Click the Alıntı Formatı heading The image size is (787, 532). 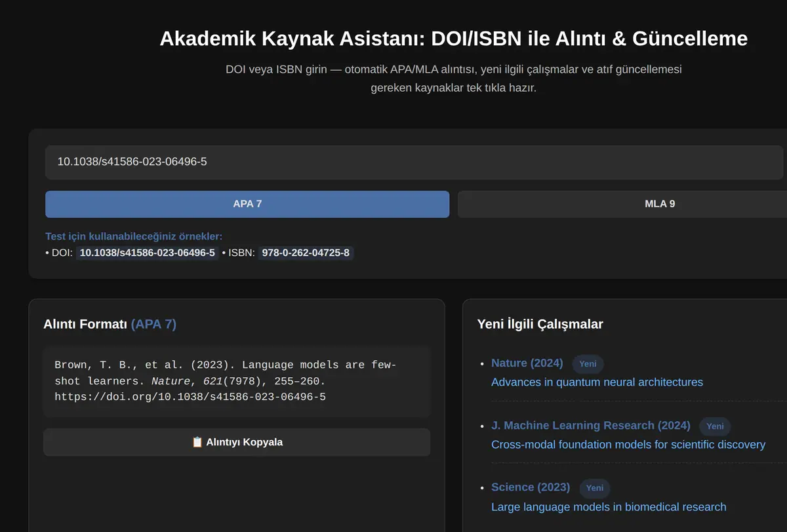click(x=110, y=324)
